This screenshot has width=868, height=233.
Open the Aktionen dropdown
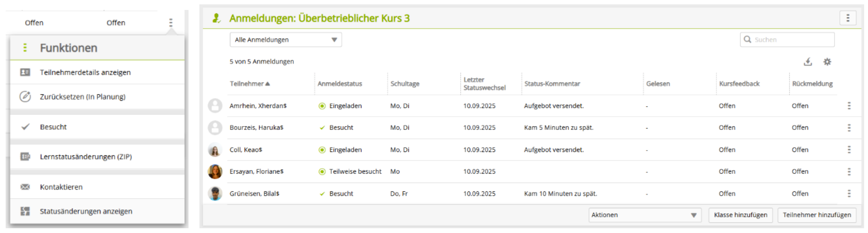coord(644,215)
